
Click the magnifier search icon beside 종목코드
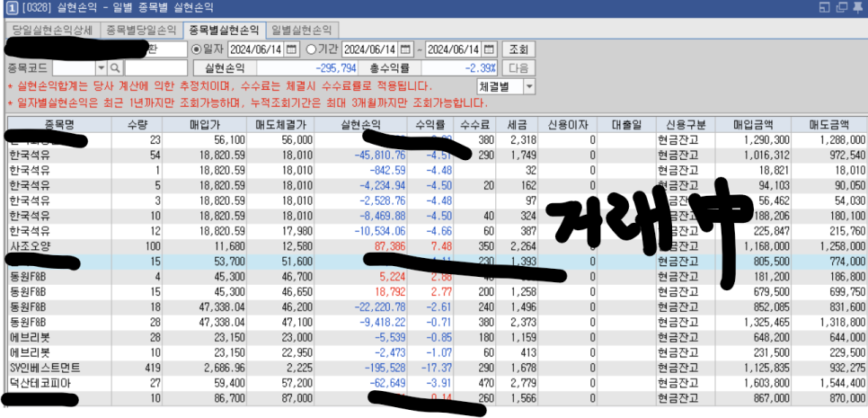(115, 68)
